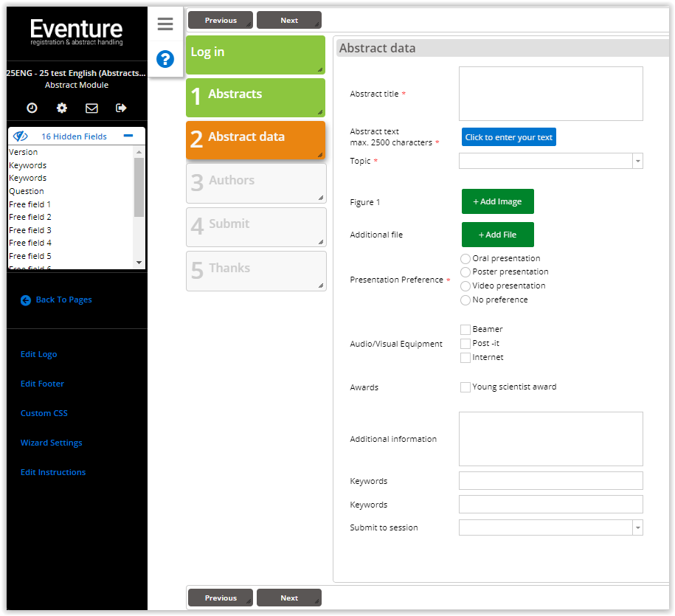The width and height of the screenshot is (675, 616).
Task: Click the clock history icon
Action: coord(32,108)
